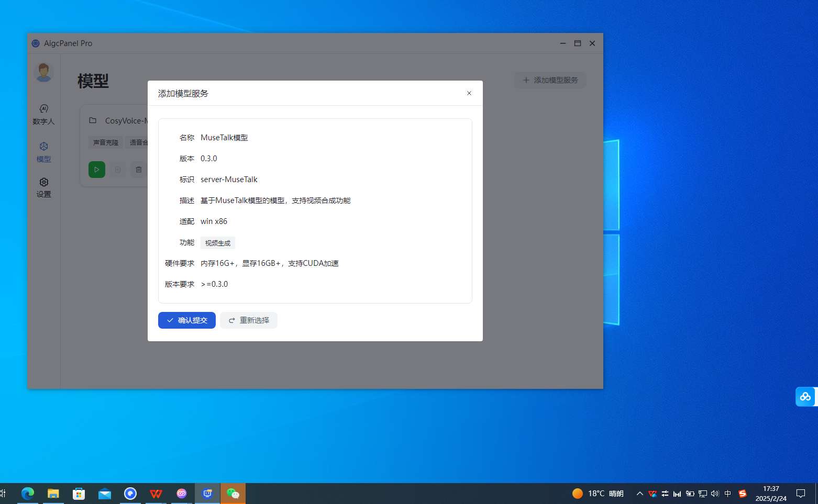The height and width of the screenshot is (504, 818).
Task: Click the log icon next to play button
Action: pos(118,170)
